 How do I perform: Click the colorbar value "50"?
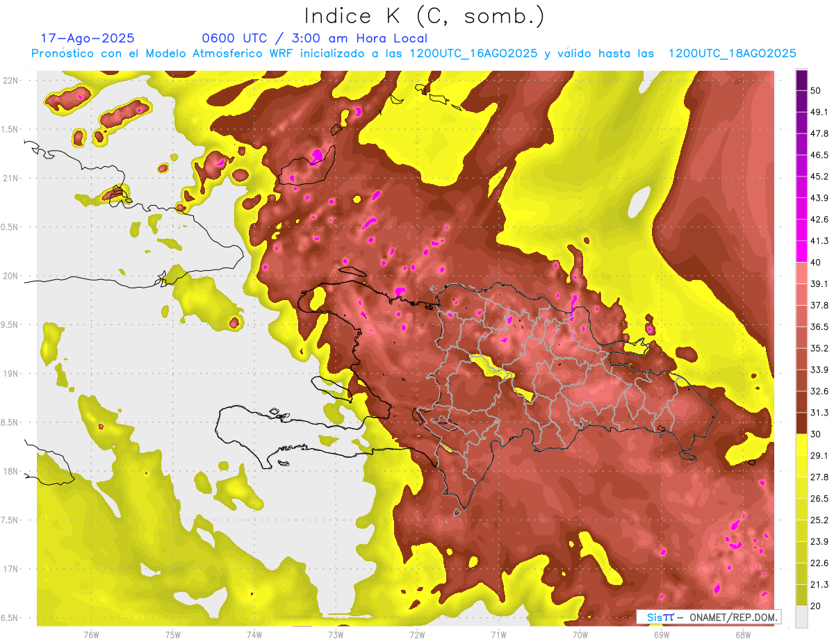pyautogui.click(x=817, y=90)
